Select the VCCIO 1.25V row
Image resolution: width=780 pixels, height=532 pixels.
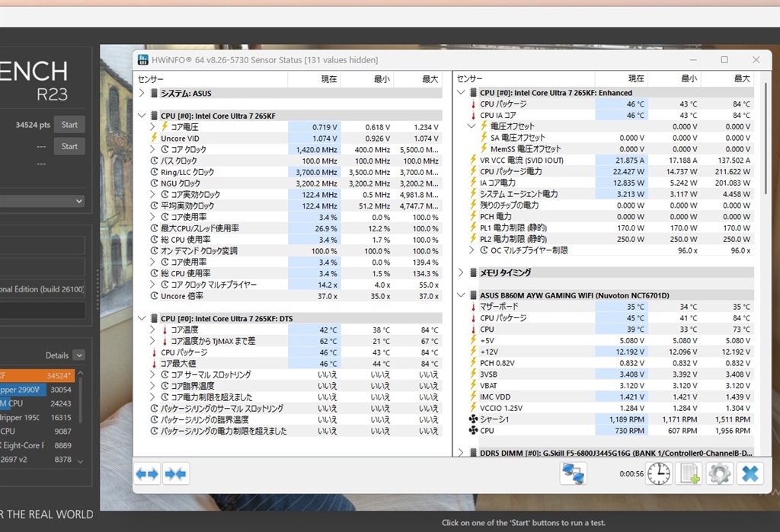coord(611,408)
